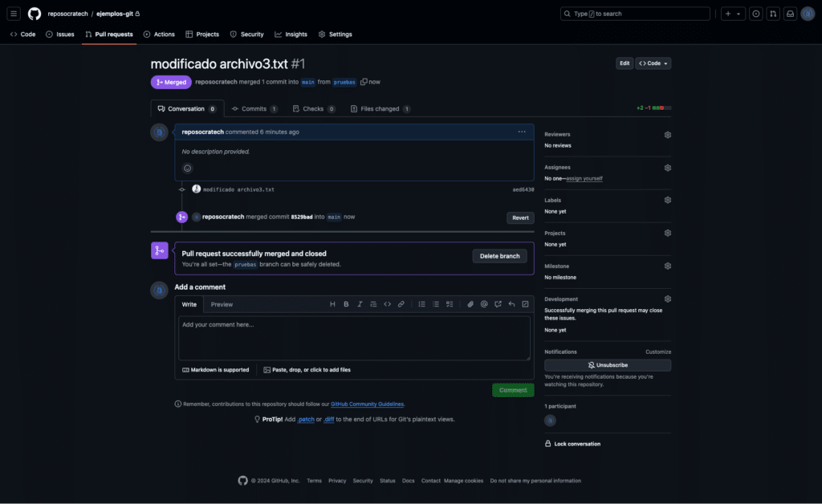Click in the add comment text area
The image size is (822, 504).
pyautogui.click(x=354, y=339)
